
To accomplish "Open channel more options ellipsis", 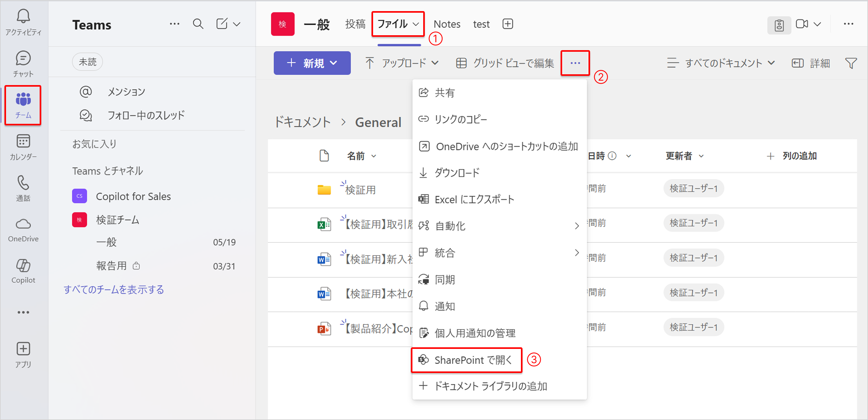I will (x=848, y=24).
